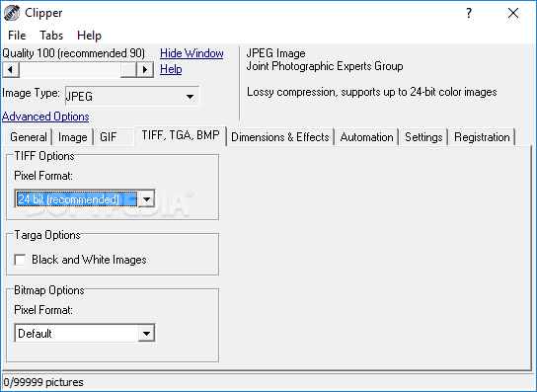Click the quality slider right arrow
This screenshot has height=392, width=537.
coord(145,69)
